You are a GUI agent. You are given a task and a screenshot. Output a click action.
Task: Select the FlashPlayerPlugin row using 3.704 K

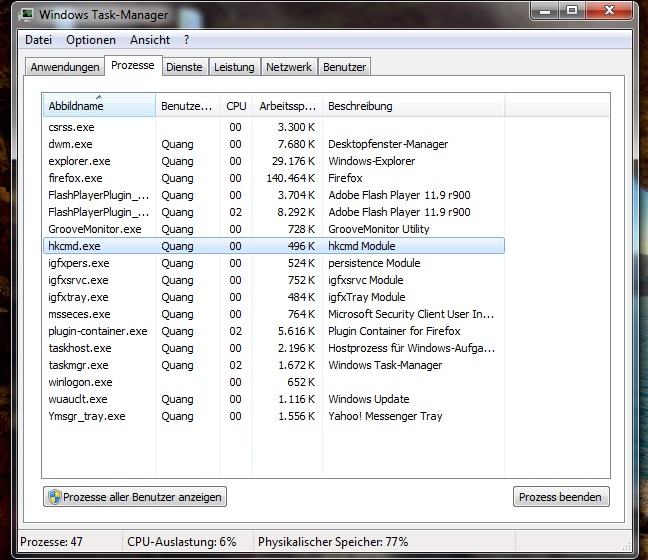(274, 195)
